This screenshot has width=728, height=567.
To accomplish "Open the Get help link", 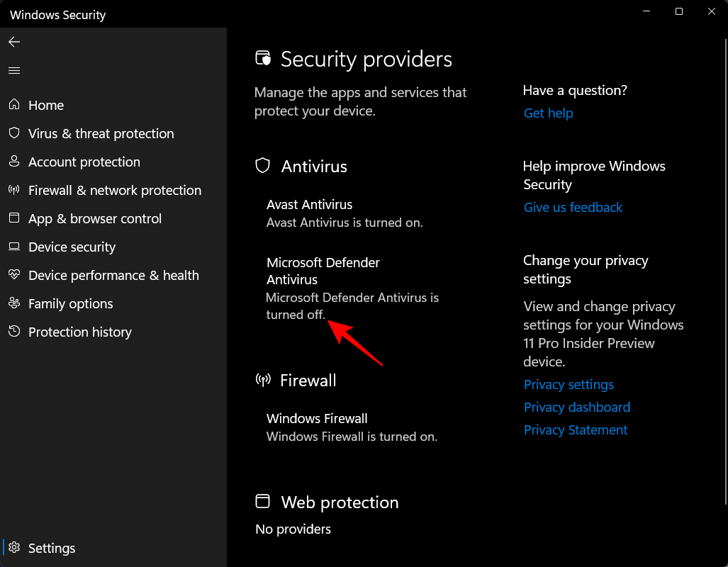I will pyautogui.click(x=548, y=113).
